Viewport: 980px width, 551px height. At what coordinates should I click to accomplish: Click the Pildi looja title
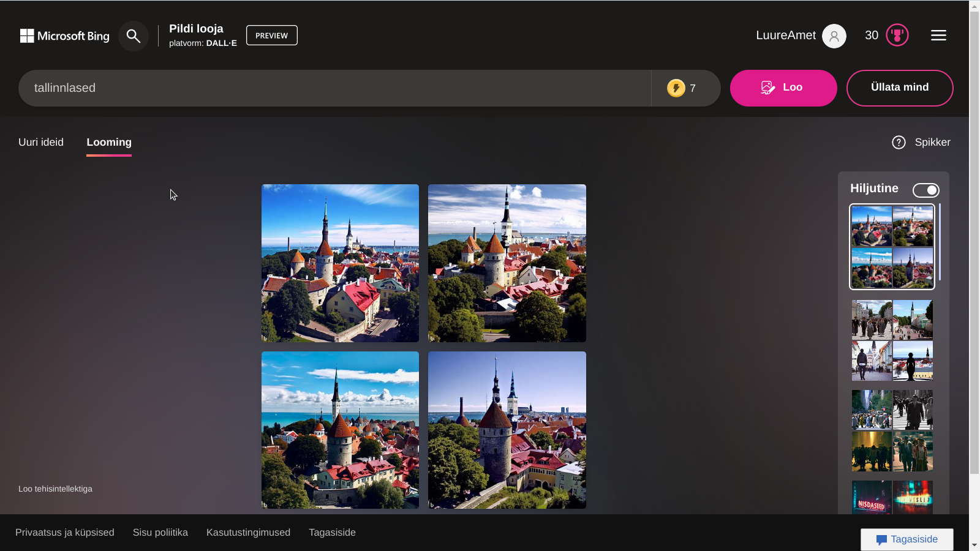(196, 29)
